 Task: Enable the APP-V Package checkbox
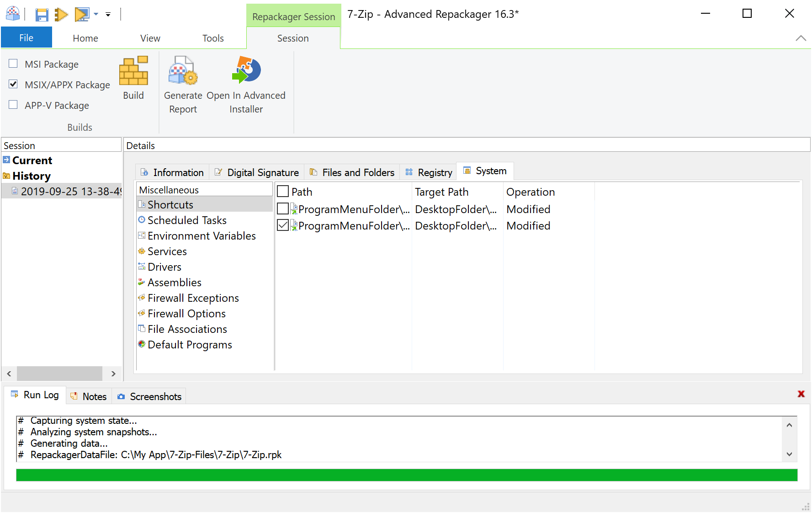click(x=13, y=105)
